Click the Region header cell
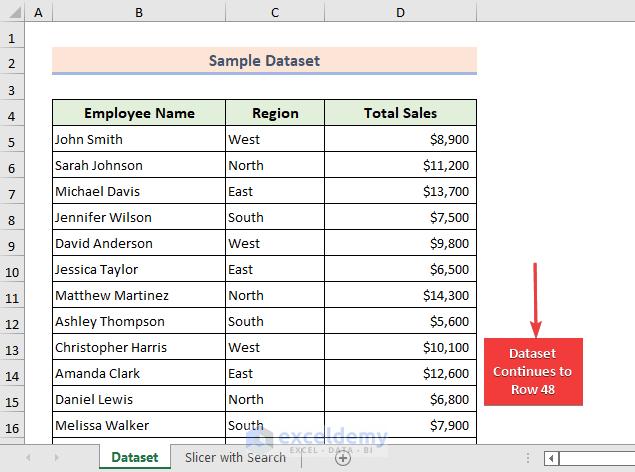 click(x=275, y=113)
